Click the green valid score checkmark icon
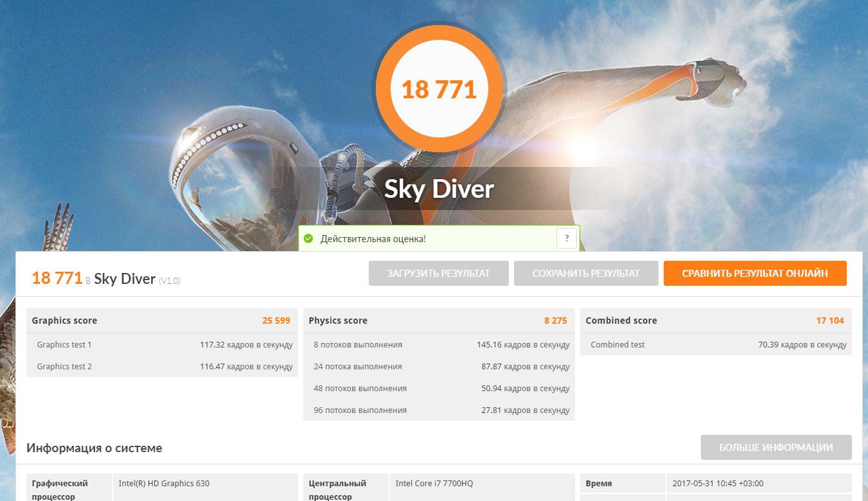 click(308, 239)
